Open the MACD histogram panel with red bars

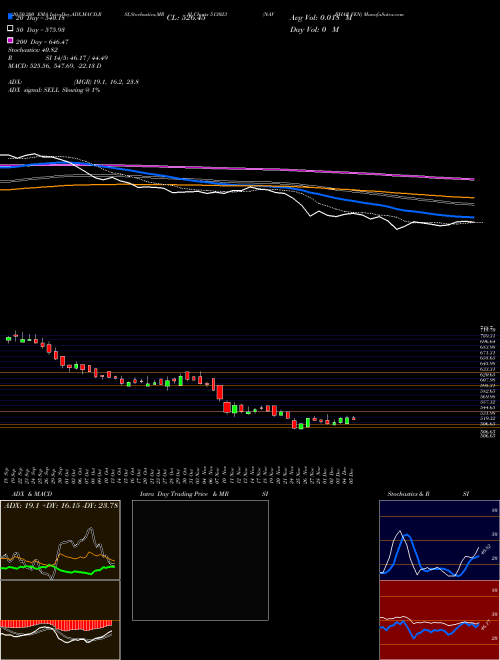click(60, 620)
